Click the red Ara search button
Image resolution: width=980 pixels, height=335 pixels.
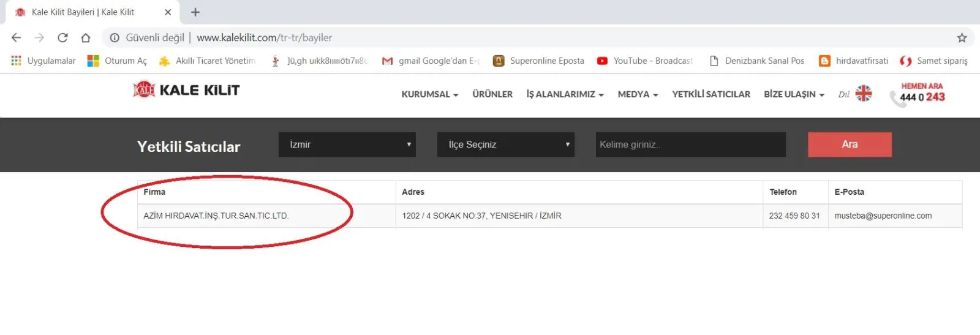[x=850, y=145]
